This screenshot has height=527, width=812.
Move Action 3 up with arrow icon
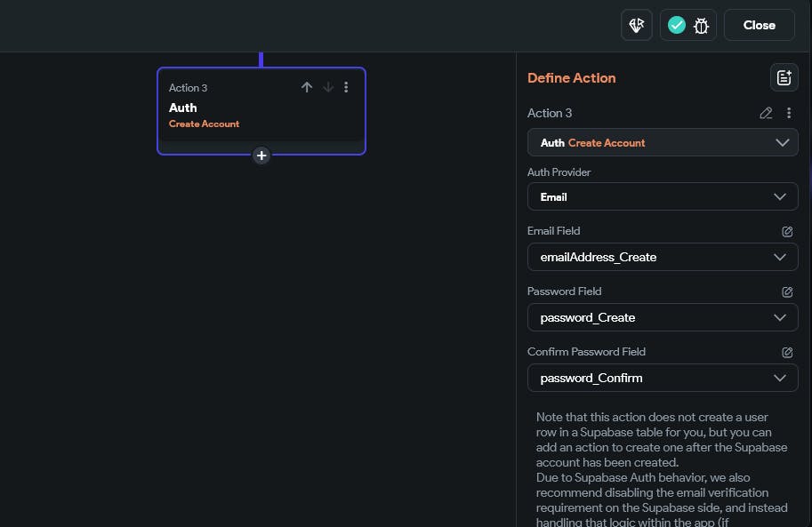(307, 87)
